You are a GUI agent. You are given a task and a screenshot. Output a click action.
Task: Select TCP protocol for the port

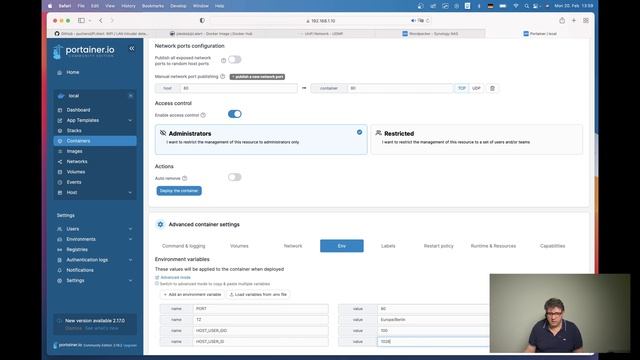pyautogui.click(x=462, y=88)
